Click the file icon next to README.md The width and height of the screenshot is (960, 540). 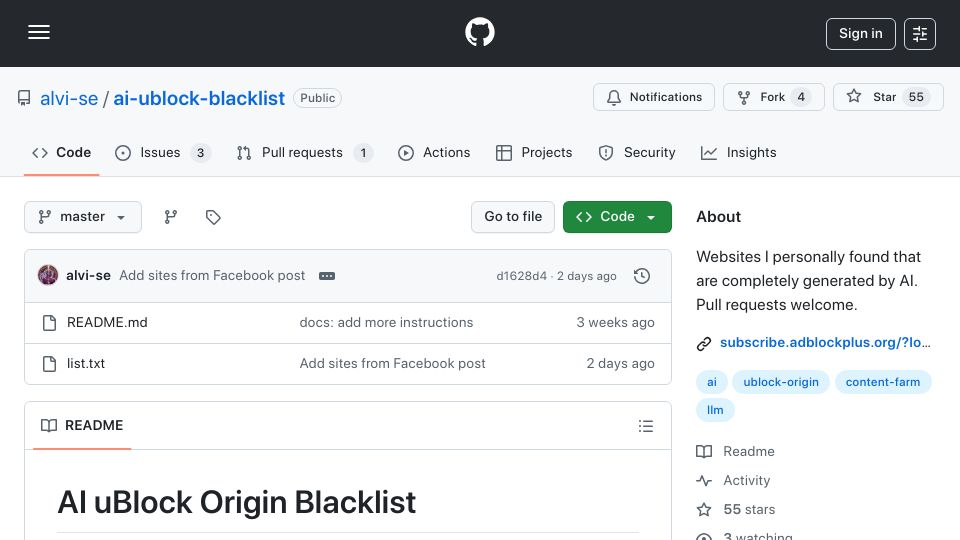click(50, 323)
